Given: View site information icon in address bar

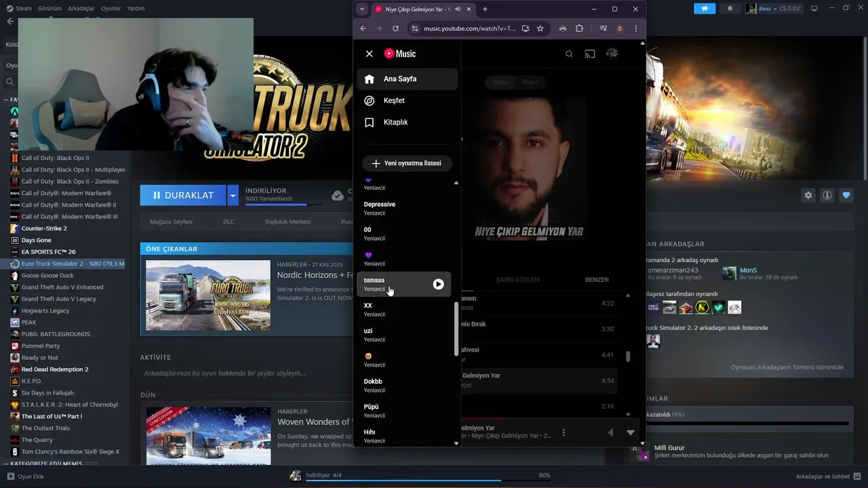Looking at the screenshot, I should [x=415, y=28].
